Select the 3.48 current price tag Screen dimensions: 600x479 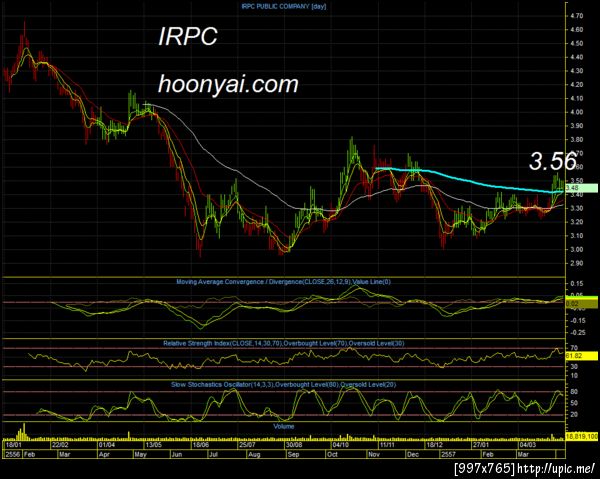(x=581, y=188)
